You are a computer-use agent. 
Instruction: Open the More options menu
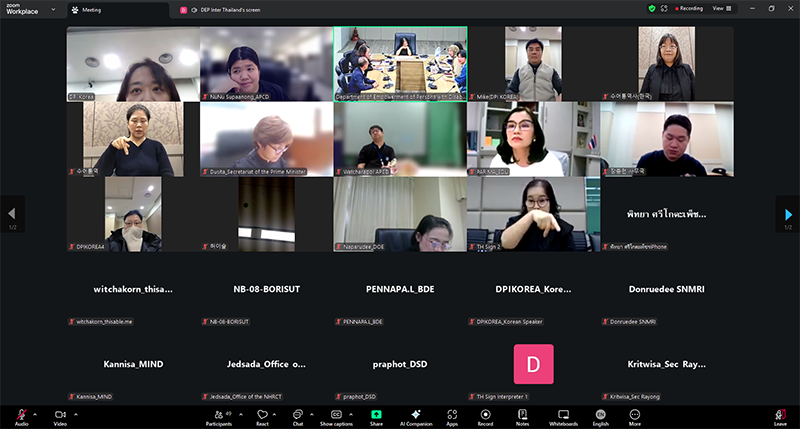(x=634, y=414)
